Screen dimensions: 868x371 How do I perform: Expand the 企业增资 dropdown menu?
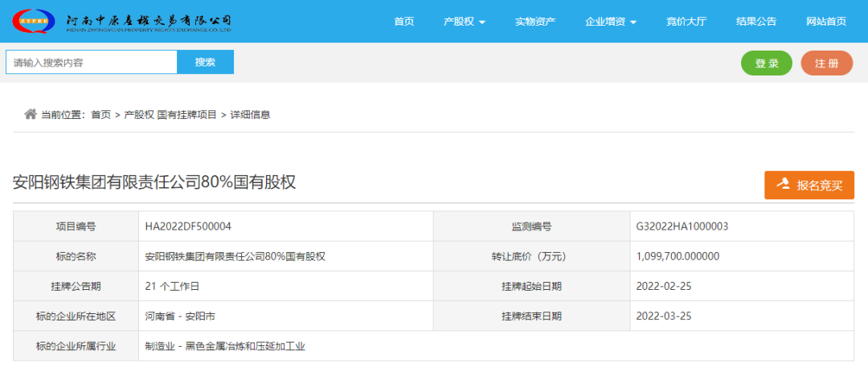(611, 22)
